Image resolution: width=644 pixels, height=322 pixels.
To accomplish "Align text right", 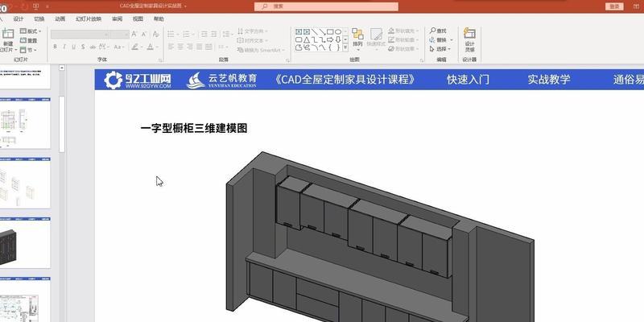I will [190, 47].
